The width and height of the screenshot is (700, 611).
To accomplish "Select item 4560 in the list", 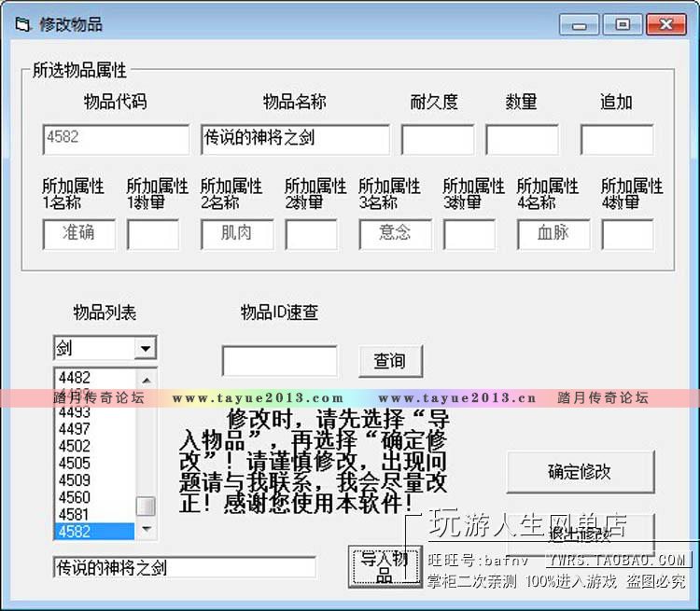I will point(94,497).
